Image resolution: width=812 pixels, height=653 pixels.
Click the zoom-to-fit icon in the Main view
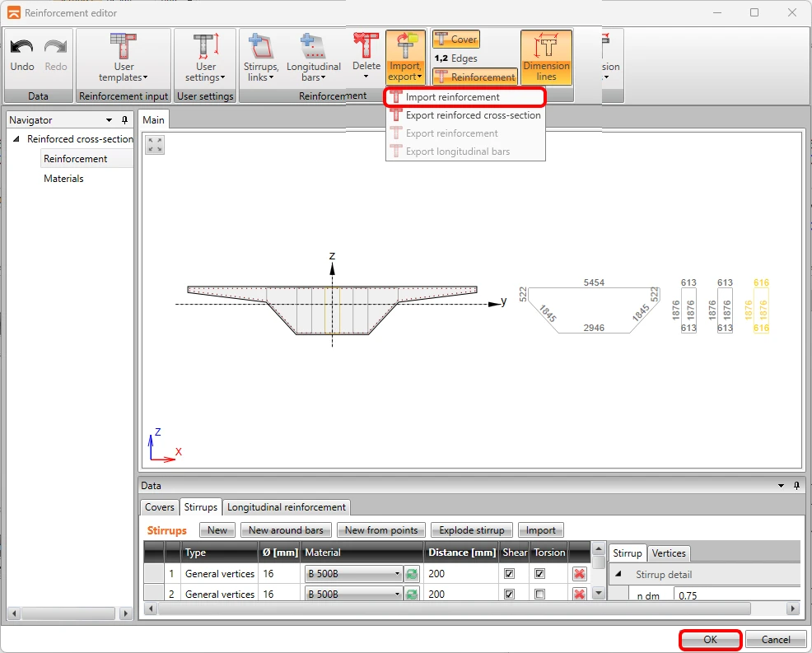pyautogui.click(x=155, y=145)
